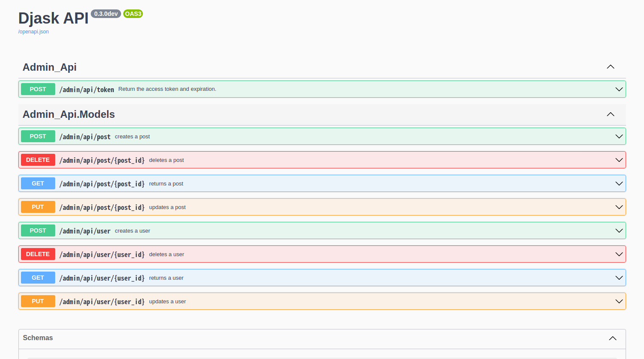Click the POST badge for creates a post
The width and height of the screenshot is (644, 359).
(38, 136)
